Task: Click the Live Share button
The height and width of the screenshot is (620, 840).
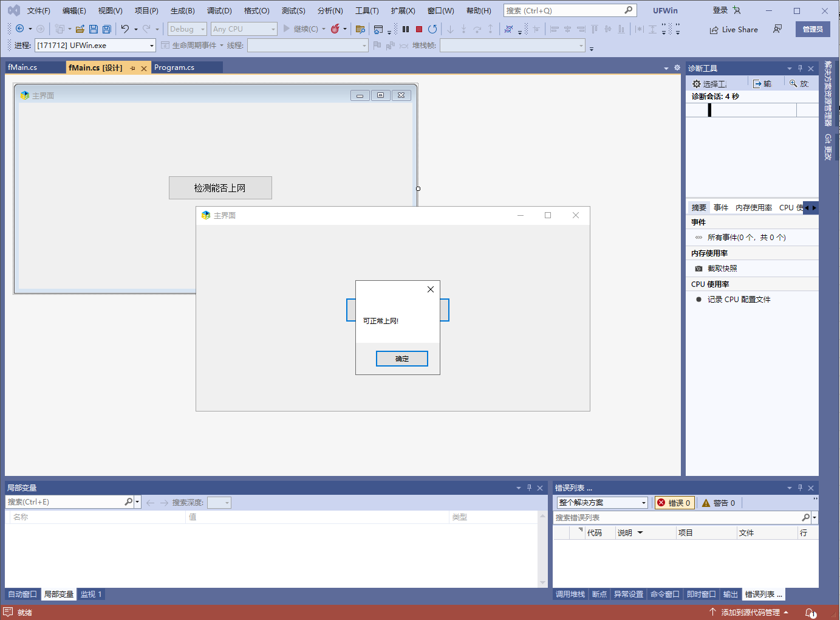Action: 734,29
